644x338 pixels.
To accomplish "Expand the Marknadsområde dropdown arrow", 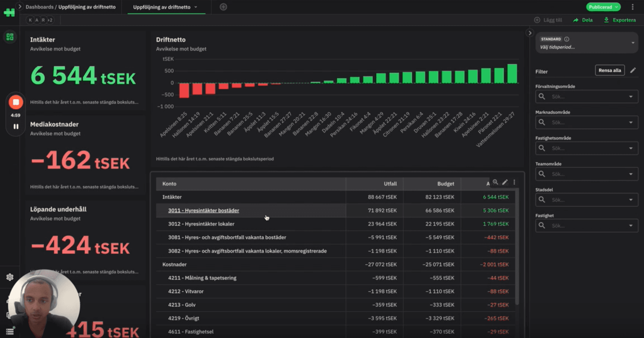I will 631,122.
